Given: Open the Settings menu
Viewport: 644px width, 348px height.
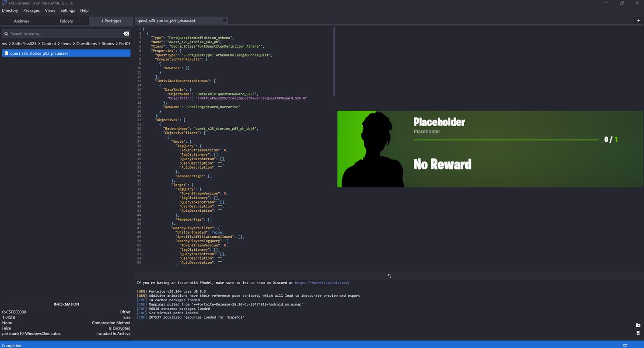Looking at the screenshot, I should tap(67, 11).
